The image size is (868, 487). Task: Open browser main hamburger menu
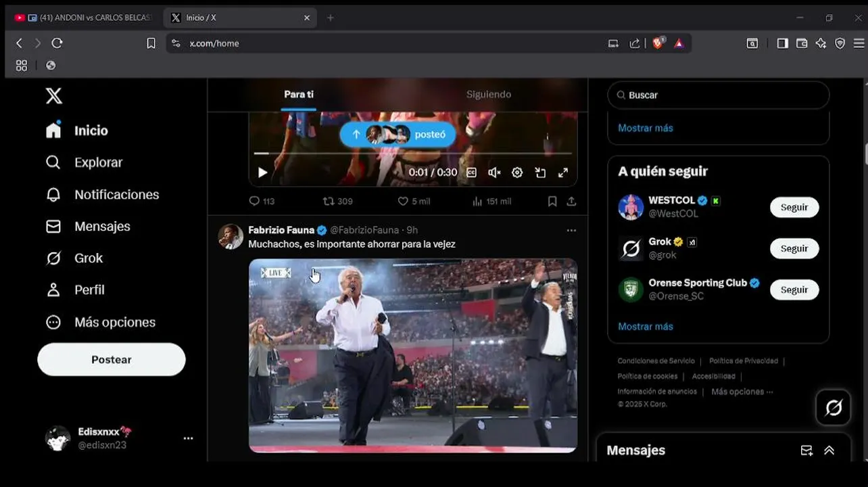tap(859, 43)
